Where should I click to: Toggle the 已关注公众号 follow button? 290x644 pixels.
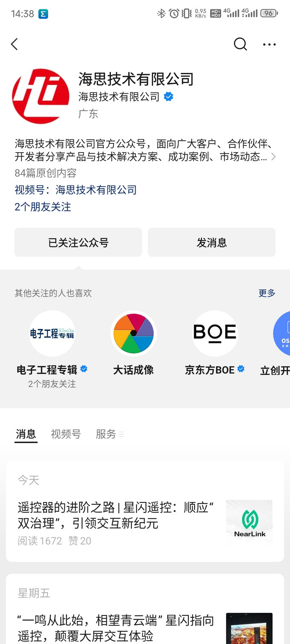click(78, 243)
